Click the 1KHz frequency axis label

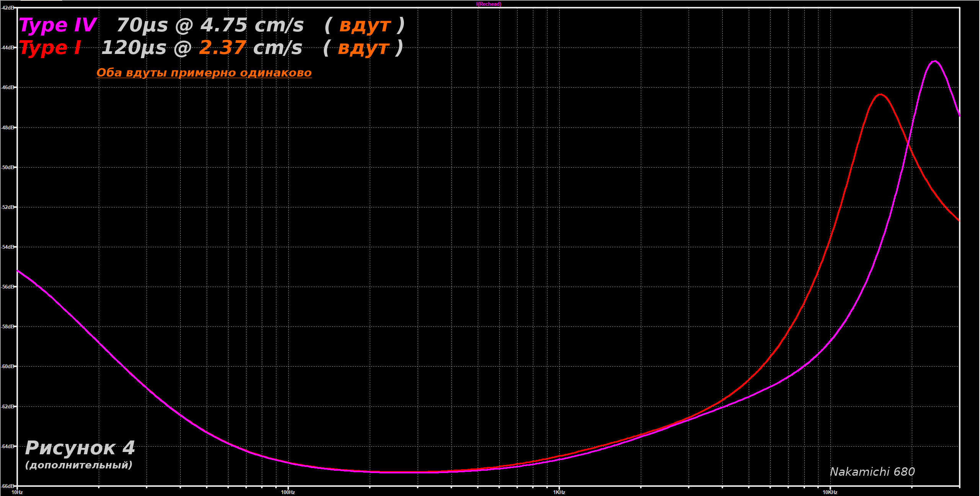coord(559,492)
